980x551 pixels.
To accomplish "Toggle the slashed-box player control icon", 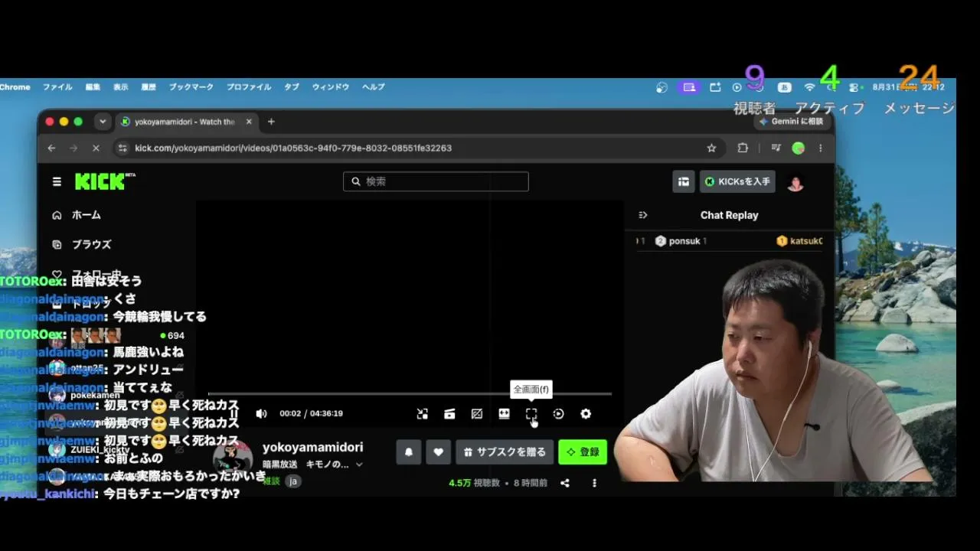I will 477,414.
